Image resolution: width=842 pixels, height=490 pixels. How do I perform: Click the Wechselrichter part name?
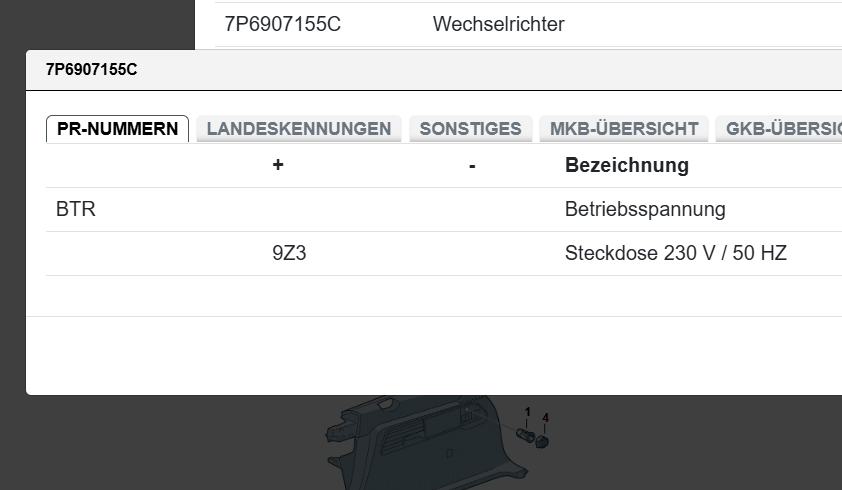498,24
